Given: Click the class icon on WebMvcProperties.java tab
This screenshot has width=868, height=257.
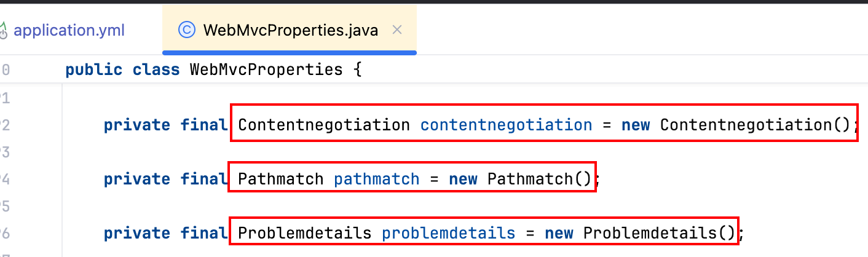Looking at the screenshot, I should click(x=186, y=30).
